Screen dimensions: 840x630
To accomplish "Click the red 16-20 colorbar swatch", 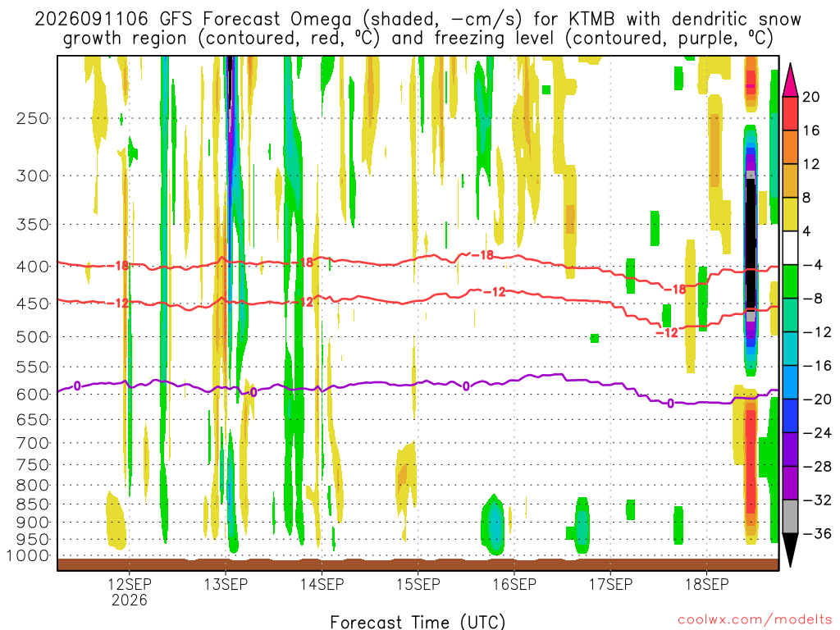I will point(790,113).
